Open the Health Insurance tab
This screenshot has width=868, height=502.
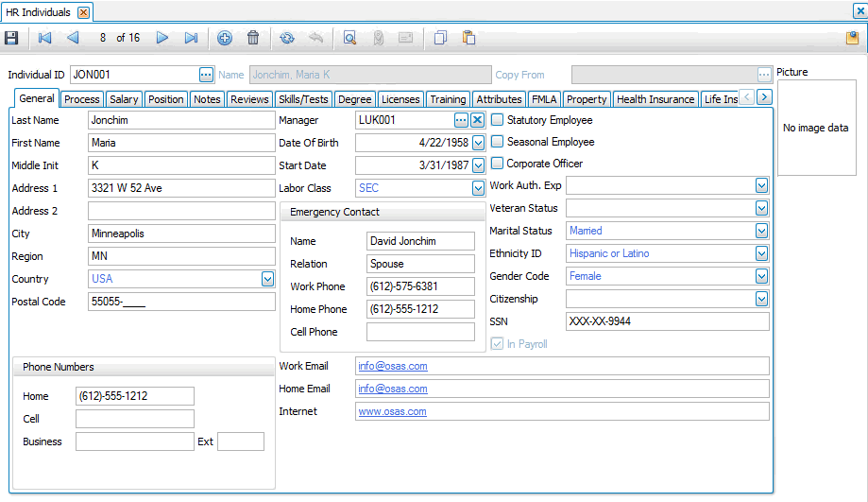(x=655, y=99)
